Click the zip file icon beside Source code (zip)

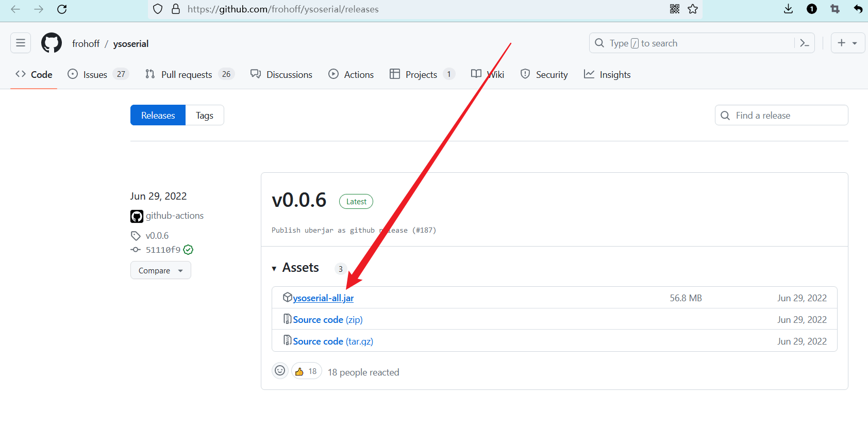[x=288, y=319]
